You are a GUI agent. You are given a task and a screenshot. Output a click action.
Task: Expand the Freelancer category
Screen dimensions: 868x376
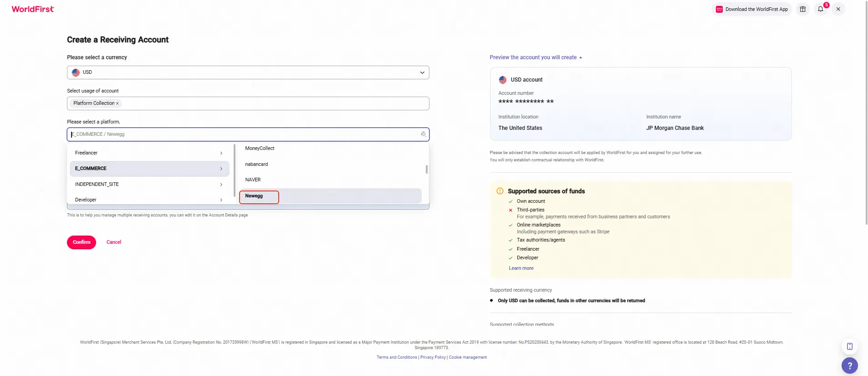pos(149,153)
